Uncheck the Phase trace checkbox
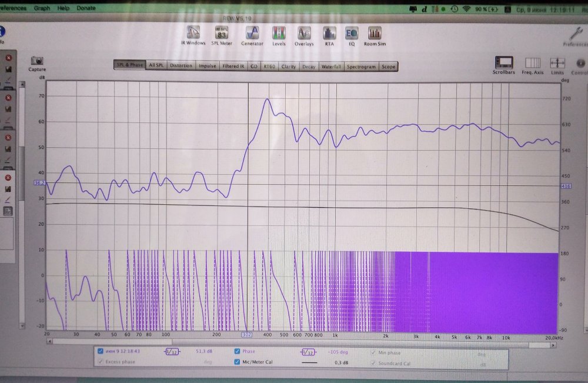588x383 pixels. 237,352
